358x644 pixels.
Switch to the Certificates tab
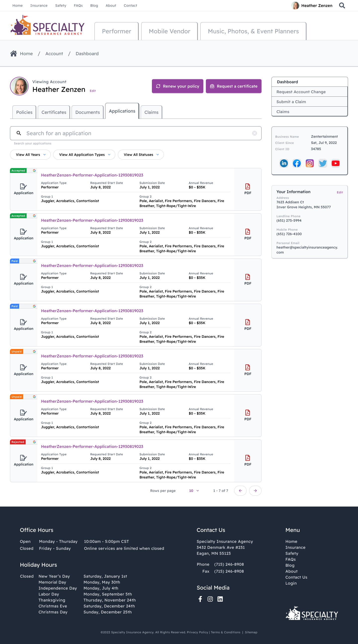pos(54,112)
